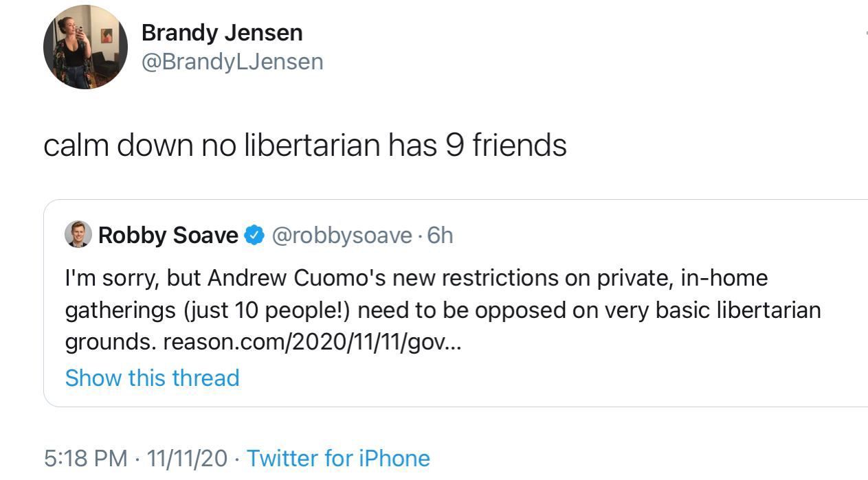Click quoted text line starting with gatherings
868x480 pixels.
pyautogui.click(x=443, y=310)
